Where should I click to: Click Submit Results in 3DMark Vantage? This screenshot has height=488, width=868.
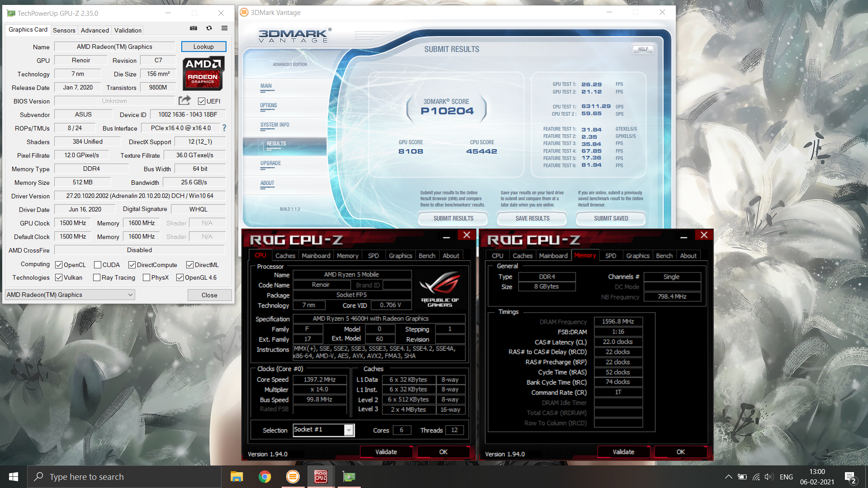[x=453, y=218]
